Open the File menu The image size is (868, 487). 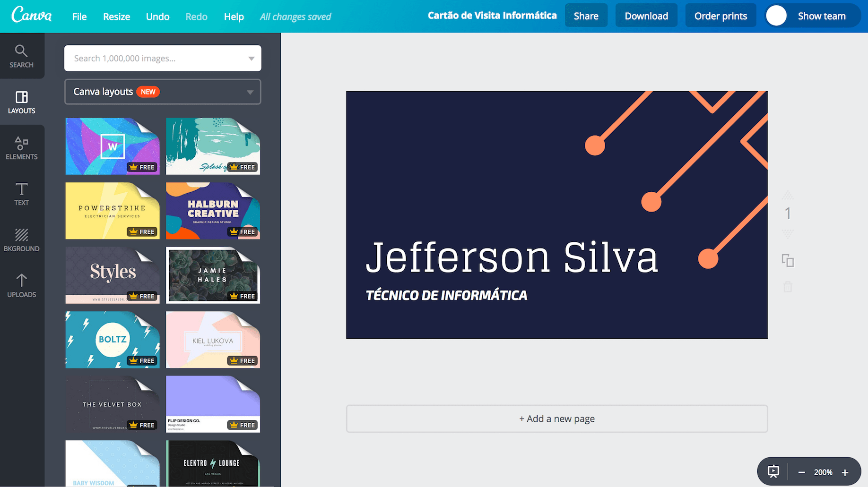(79, 17)
